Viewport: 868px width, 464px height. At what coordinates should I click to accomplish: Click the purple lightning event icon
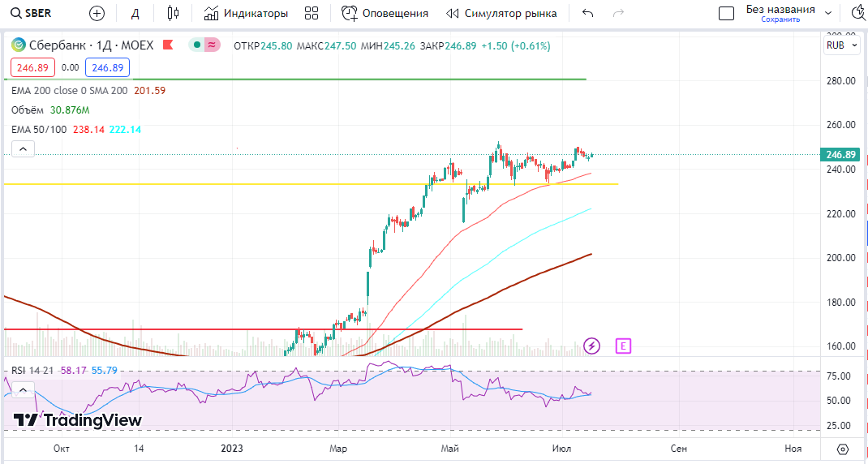[592, 346]
